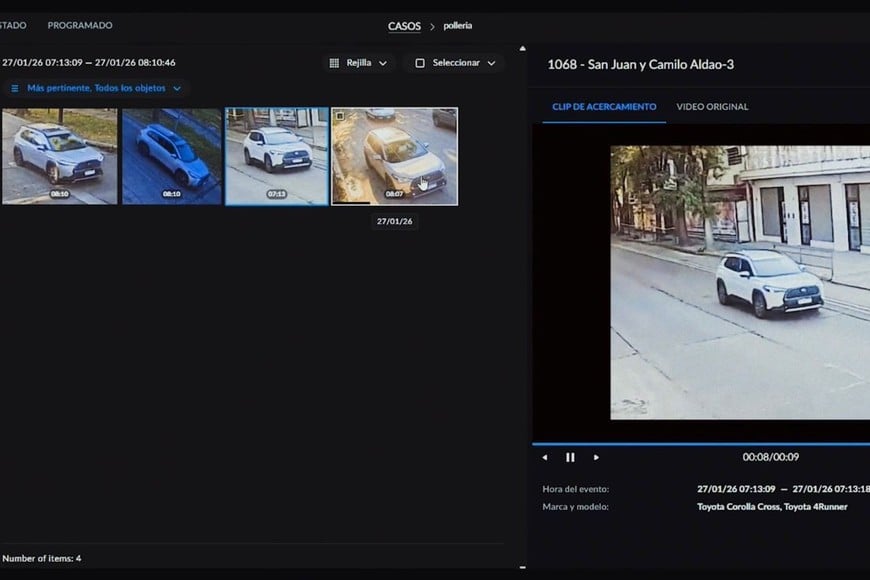870x580 pixels.
Task: Open the Seleccionar dropdown menu
Action: pos(489,62)
